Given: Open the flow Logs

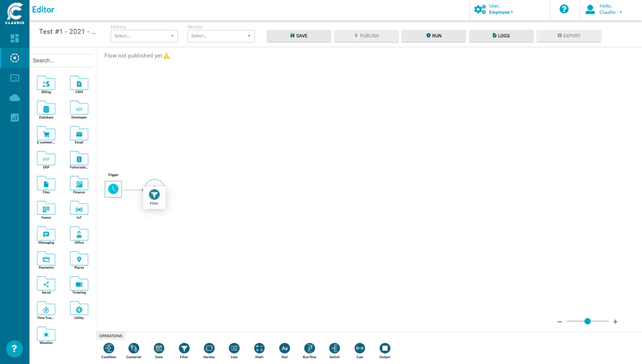Looking at the screenshot, I should [501, 36].
